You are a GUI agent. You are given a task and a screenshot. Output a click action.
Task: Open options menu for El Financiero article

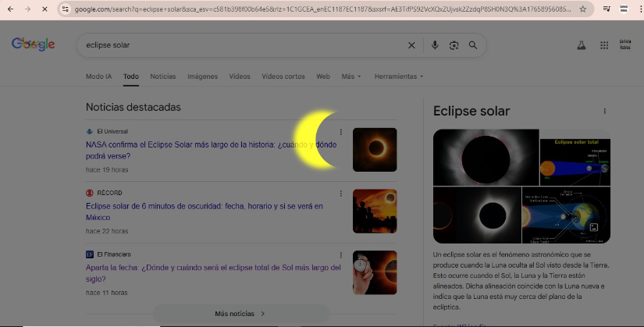341,255
